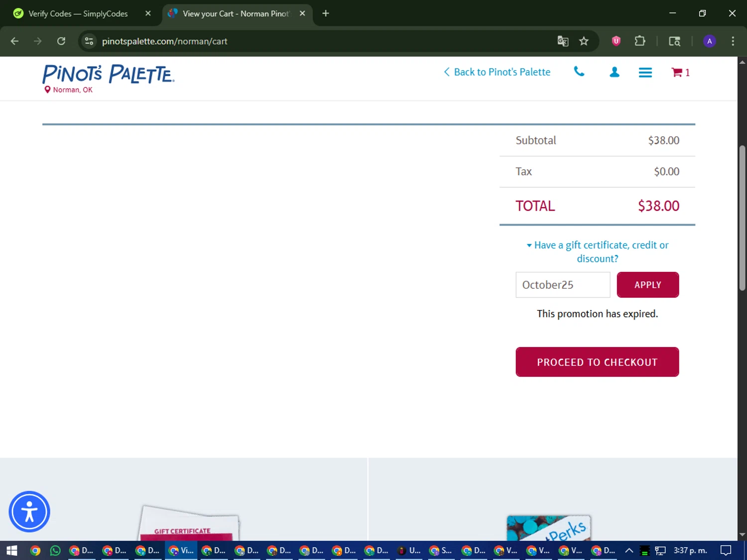Open the Chrome profile avatar A
This screenshot has height=560, width=747.
point(710,41)
